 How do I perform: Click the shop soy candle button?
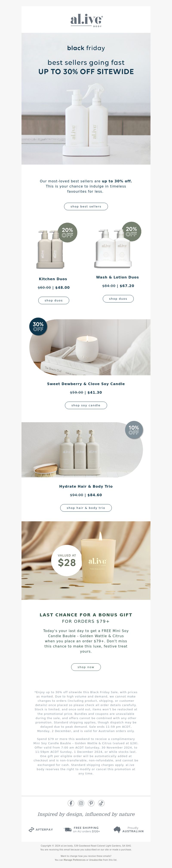click(x=86, y=405)
